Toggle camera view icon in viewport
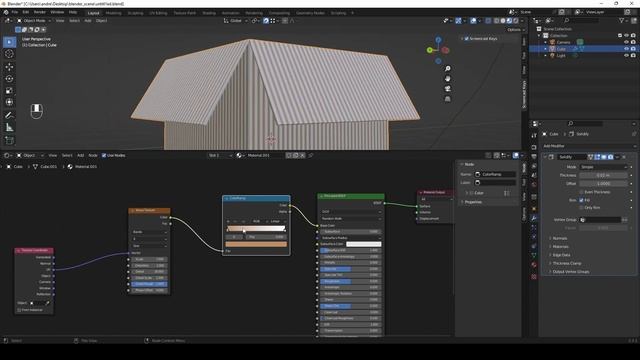 448,89
